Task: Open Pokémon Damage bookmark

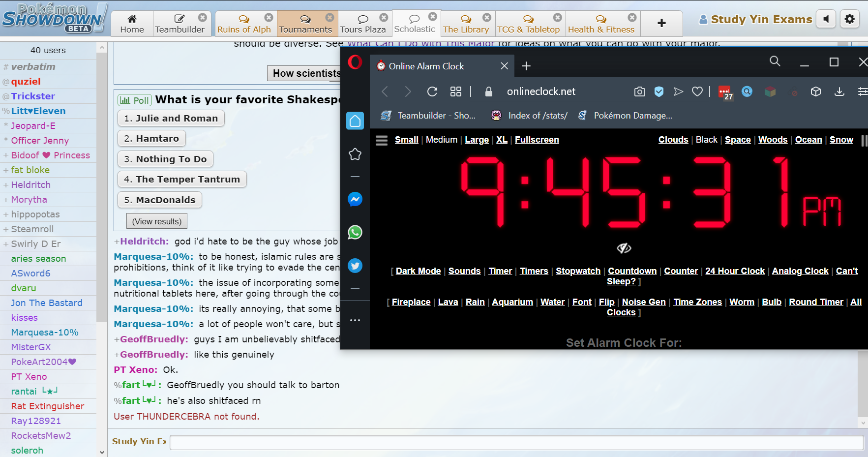Action: tap(625, 115)
